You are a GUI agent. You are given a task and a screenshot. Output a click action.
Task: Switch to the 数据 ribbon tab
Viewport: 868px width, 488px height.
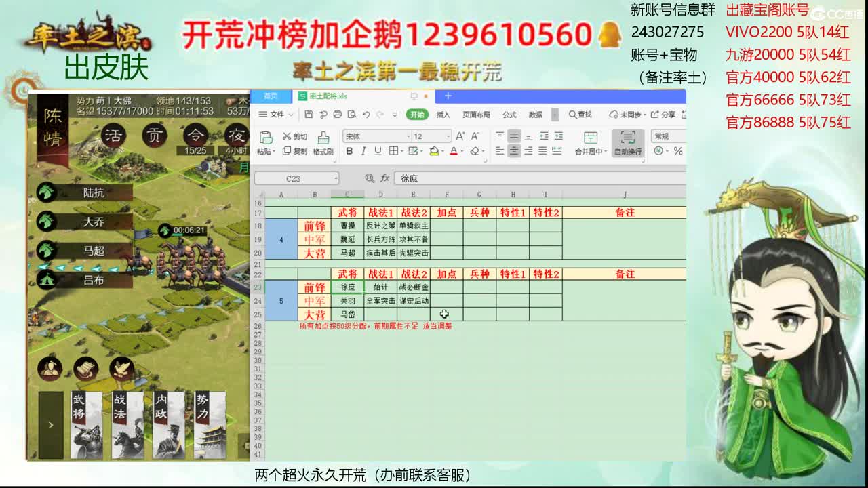536,115
